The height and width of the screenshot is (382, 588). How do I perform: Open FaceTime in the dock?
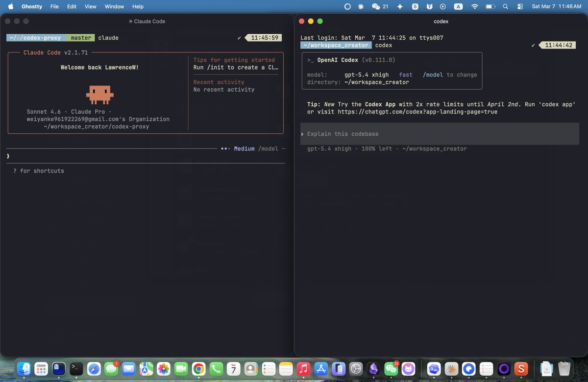(181, 368)
